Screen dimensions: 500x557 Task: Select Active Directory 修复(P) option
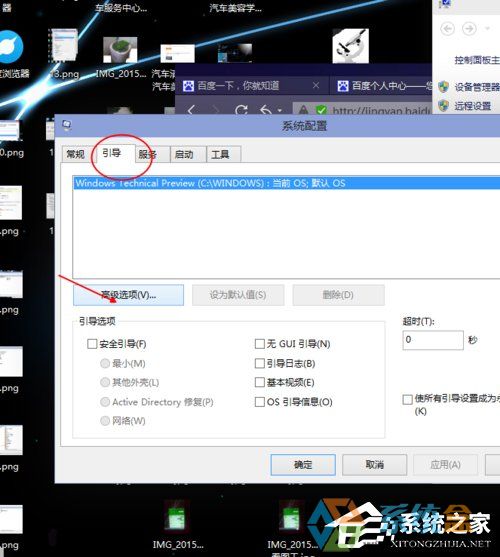(x=105, y=402)
